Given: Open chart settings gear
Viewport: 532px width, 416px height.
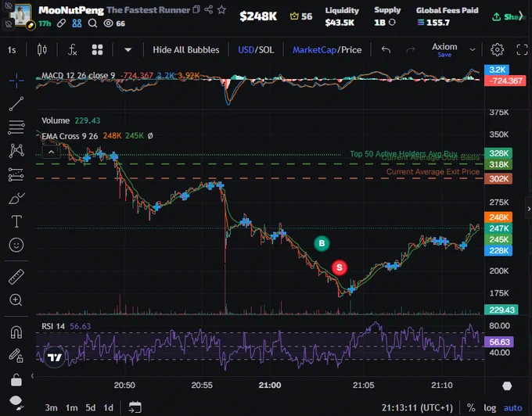Looking at the screenshot, I should (x=497, y=50).
